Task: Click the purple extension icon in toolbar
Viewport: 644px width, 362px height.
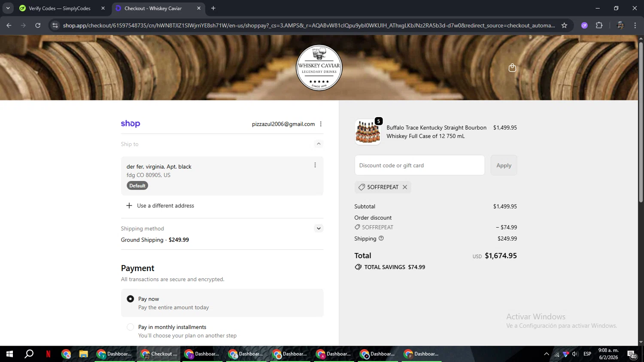Action: click(584, 25)
